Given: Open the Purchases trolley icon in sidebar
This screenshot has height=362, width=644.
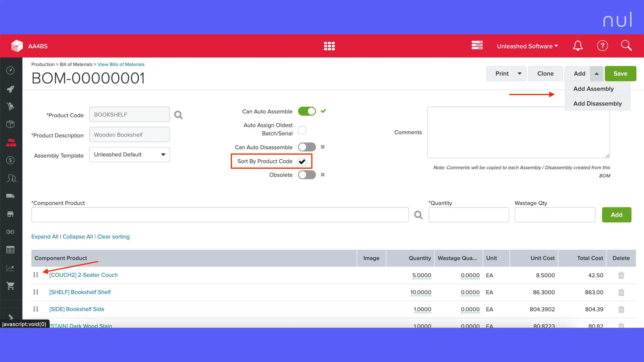Looking at the screenshot, I should point(10,106).
